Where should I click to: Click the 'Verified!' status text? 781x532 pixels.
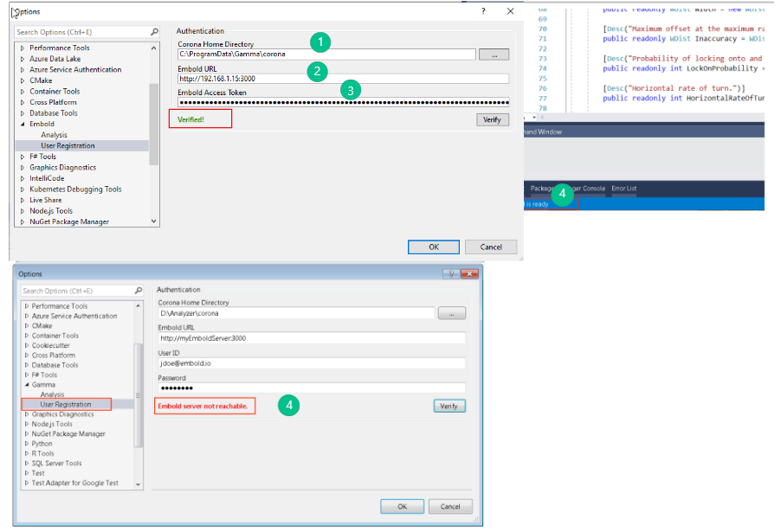[190, 119]
